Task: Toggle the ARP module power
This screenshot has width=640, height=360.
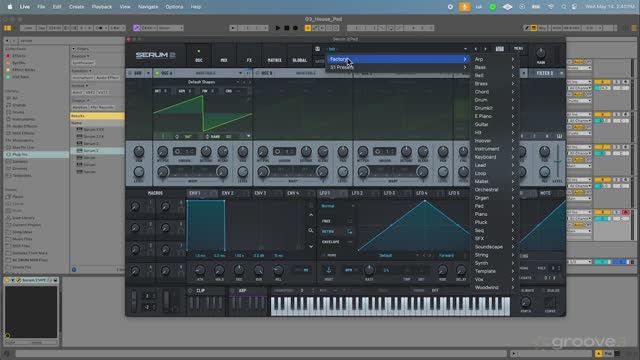Action: [233, 291]
